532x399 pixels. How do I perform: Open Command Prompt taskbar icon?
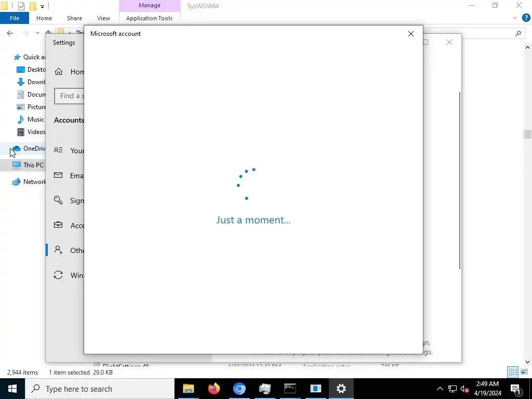pyautogui.click(x=290, y=389)
